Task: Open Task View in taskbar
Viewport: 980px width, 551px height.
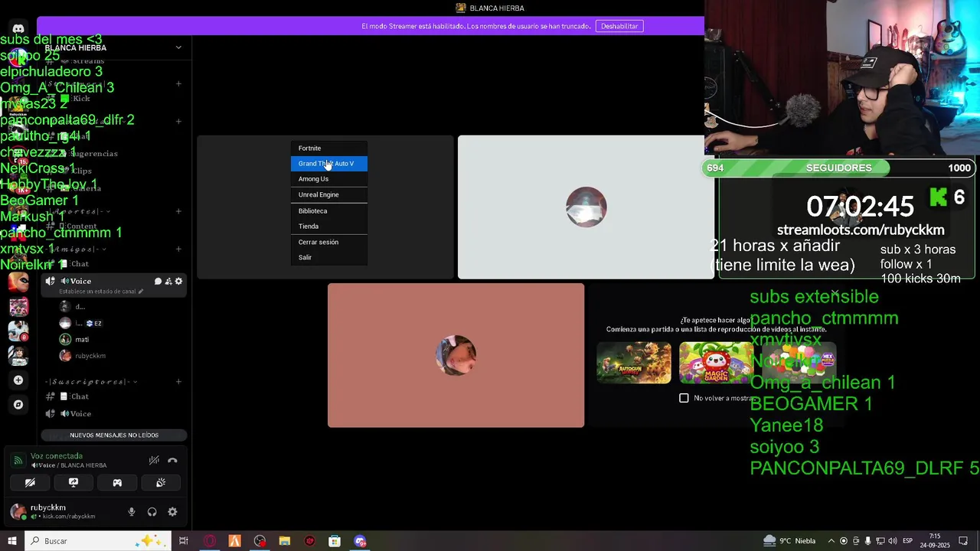Action: coord(184,541)
